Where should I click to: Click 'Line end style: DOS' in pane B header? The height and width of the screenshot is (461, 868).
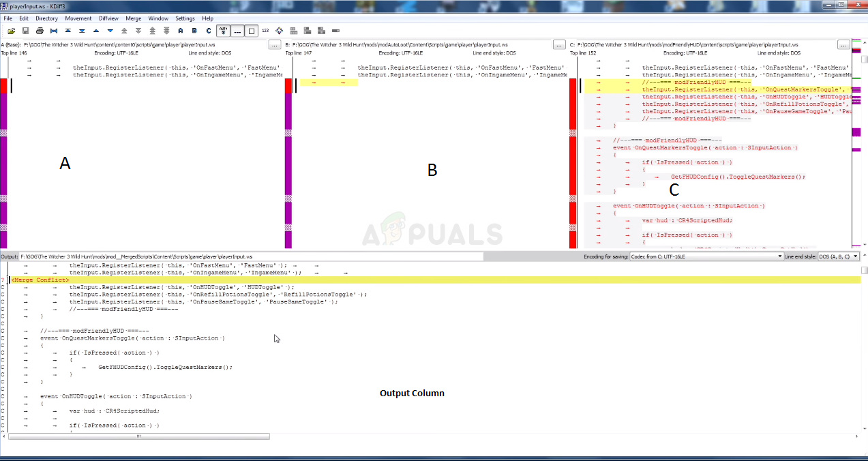[x=495, y=53]
